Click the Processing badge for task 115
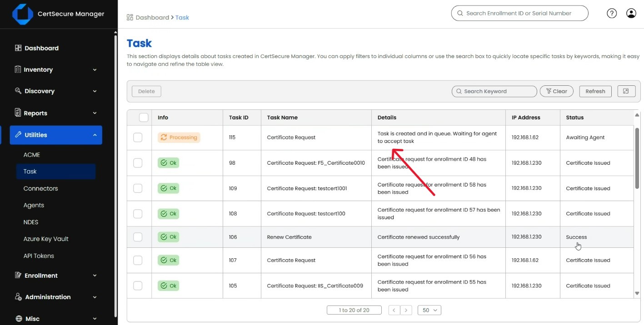 pos(179,137)
